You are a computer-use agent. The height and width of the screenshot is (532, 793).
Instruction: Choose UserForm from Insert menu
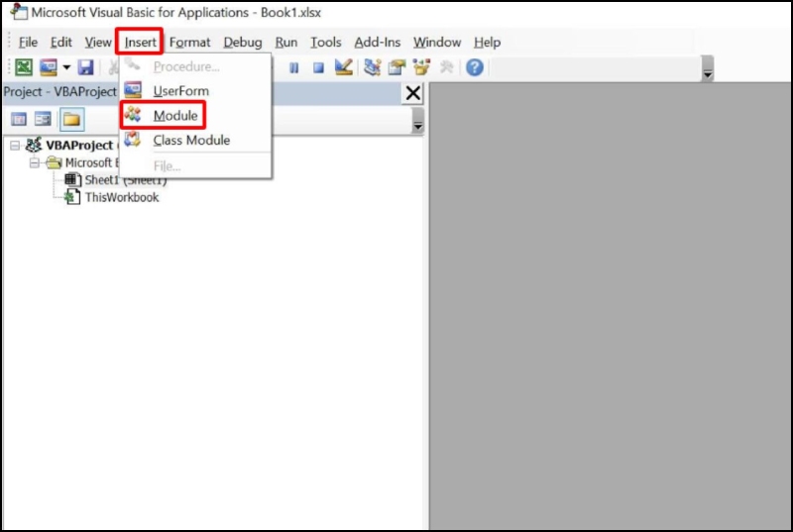(195, 91)
